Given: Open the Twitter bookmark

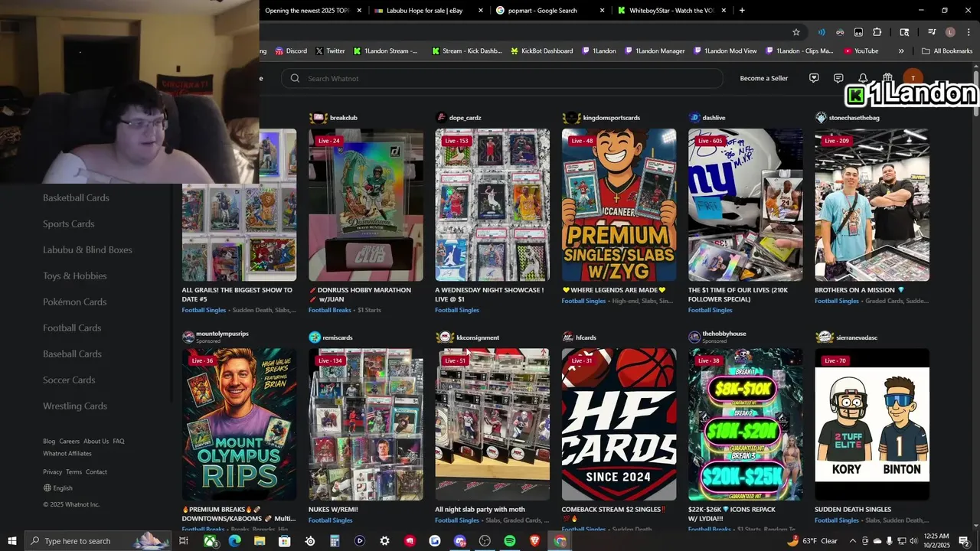Looking at the screenshot, I should [x=330, y=51].
